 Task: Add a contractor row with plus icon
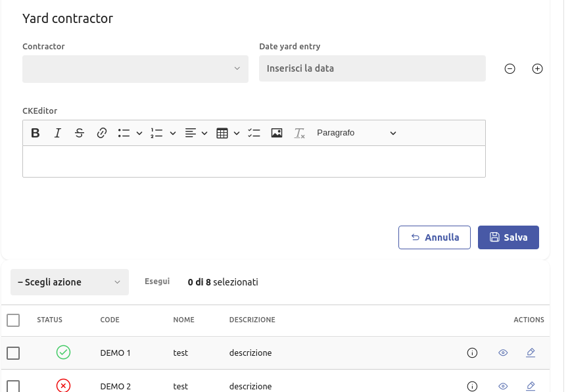click(x=537, y=69)
